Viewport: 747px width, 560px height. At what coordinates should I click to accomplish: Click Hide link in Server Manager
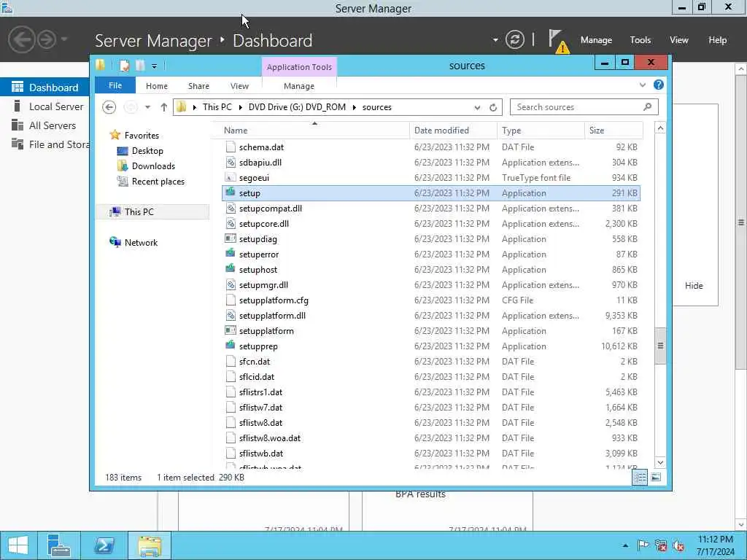[x=694, y=286]
